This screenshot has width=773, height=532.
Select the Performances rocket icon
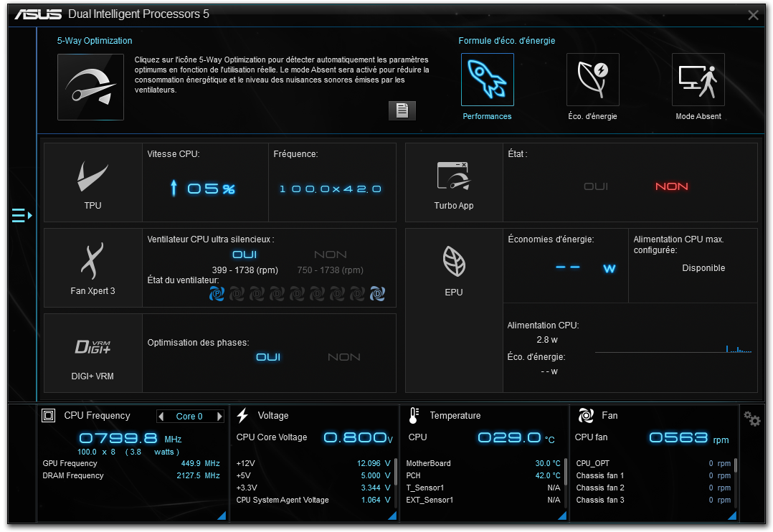(x=487, y=80)
